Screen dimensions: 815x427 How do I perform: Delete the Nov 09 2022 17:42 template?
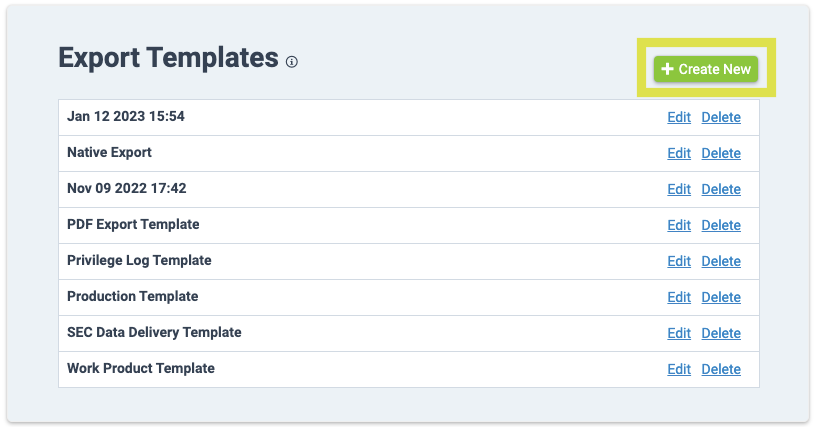click(721, 189)
